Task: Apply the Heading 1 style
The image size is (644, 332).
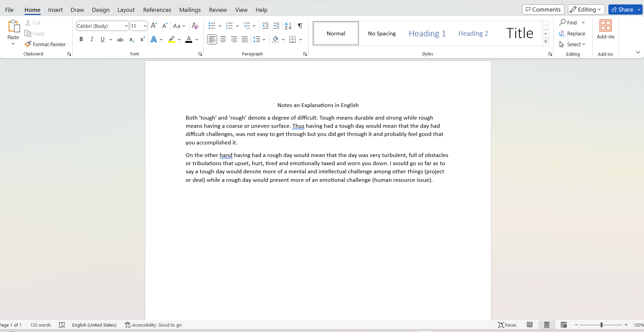Action: [427, 33]
